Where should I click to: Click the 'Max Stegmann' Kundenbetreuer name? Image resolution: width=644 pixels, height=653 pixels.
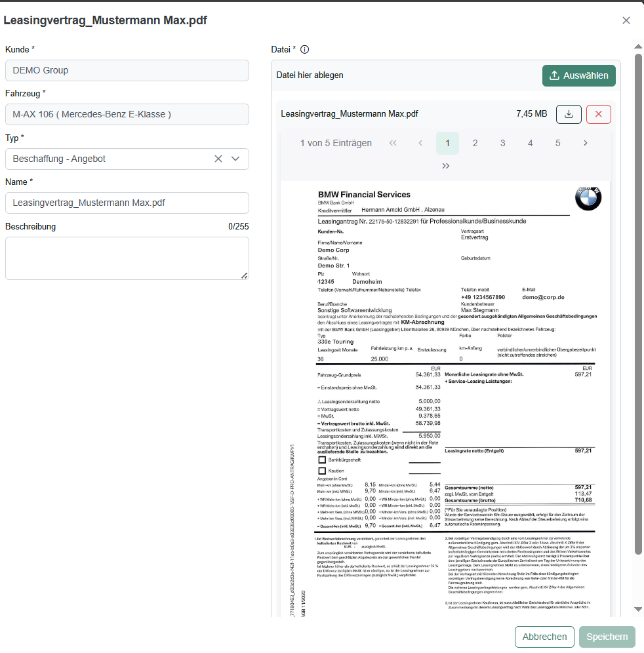479,310
